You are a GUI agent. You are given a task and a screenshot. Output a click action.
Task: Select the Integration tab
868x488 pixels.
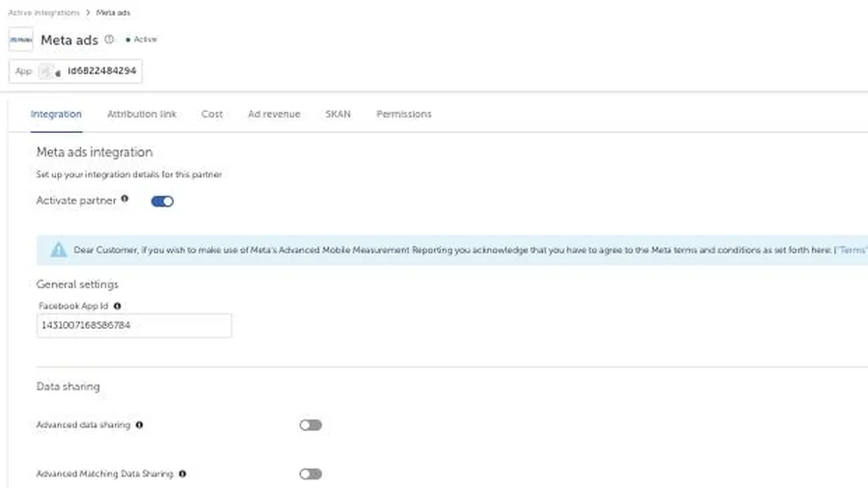(56, 114)
